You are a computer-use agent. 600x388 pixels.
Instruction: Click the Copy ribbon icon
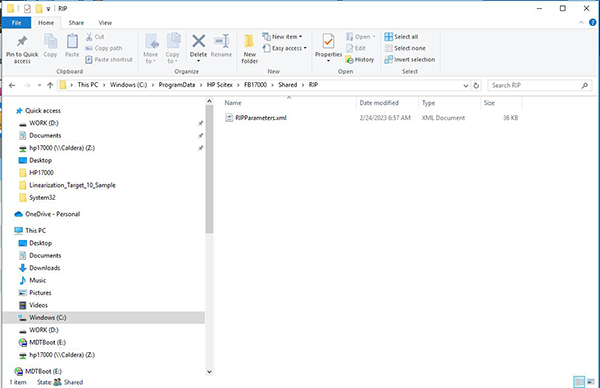pyautogui.click(x=50, y=41)
